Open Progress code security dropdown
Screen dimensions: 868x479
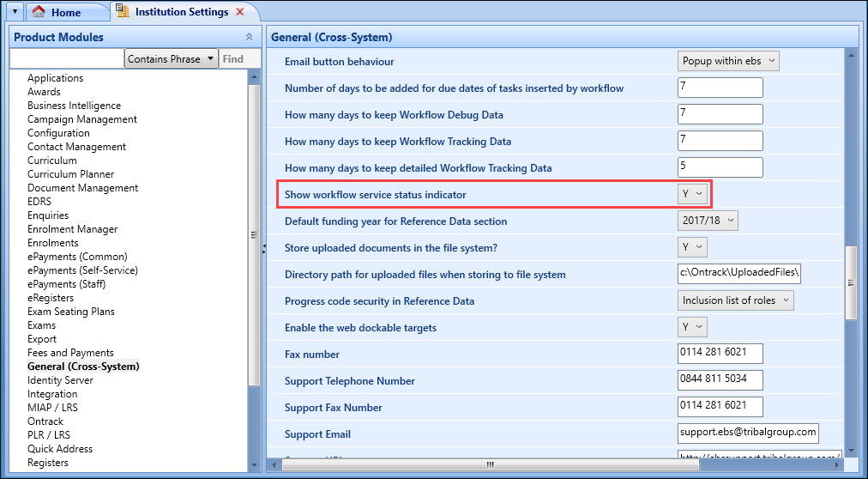click(735, 300)
